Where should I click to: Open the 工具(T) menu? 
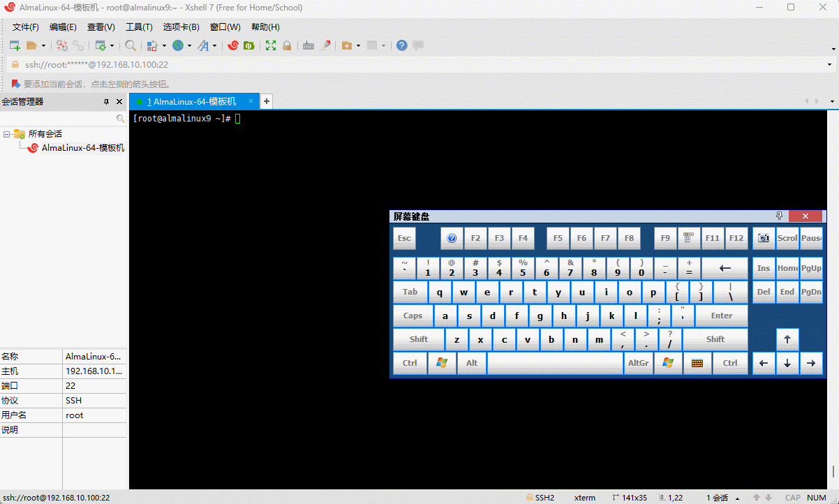[x=139, y=27]
